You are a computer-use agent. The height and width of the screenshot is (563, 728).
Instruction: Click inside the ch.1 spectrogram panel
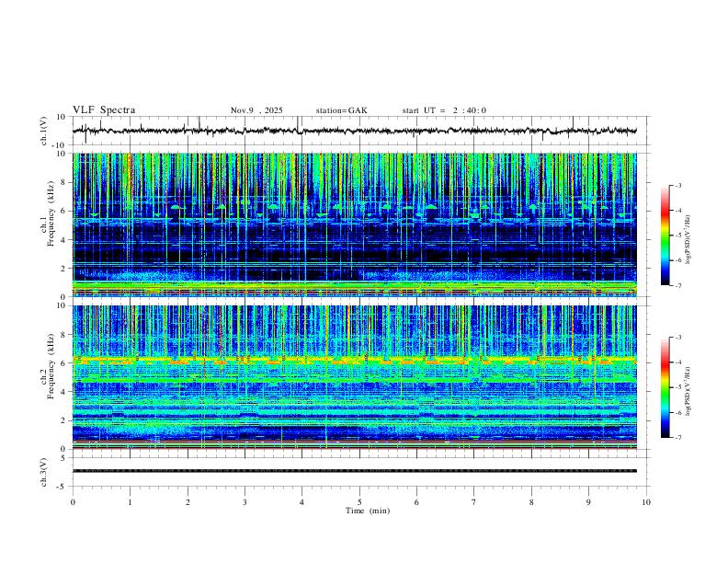[354, 224]
